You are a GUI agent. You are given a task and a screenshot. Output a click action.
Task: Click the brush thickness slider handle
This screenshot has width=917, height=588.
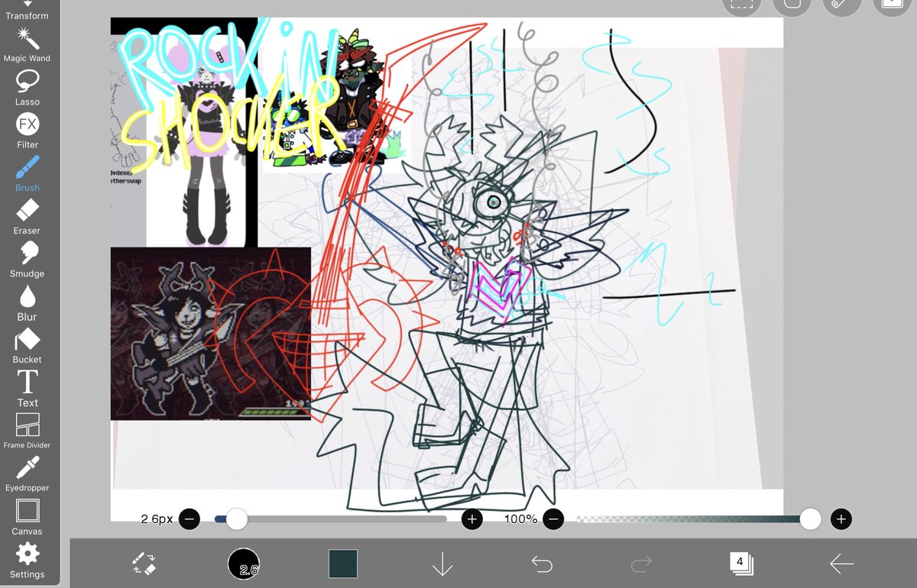coord(237,519)
